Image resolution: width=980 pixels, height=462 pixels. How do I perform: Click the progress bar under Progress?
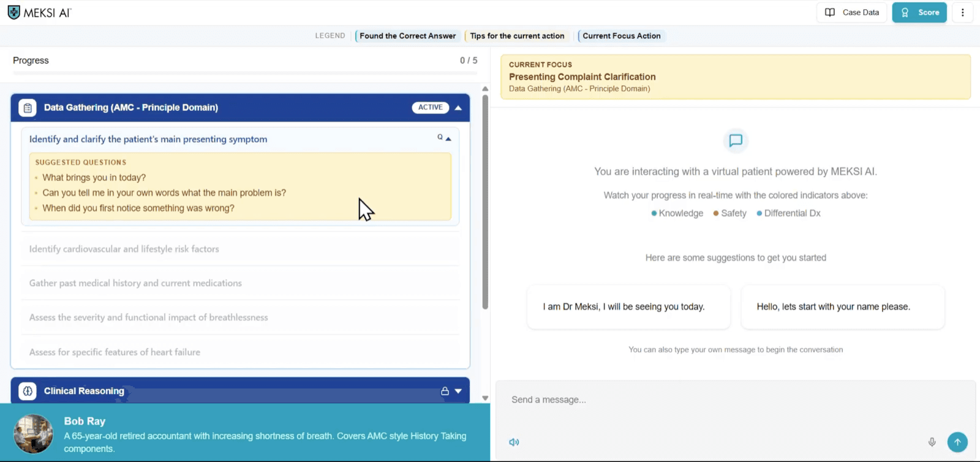245,73
